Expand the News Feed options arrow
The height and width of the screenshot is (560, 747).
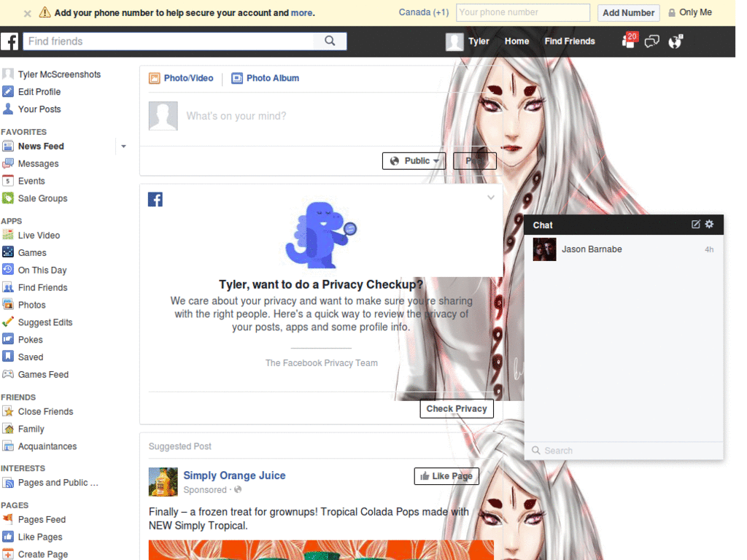pyautogui.click(x=123, y=146)
